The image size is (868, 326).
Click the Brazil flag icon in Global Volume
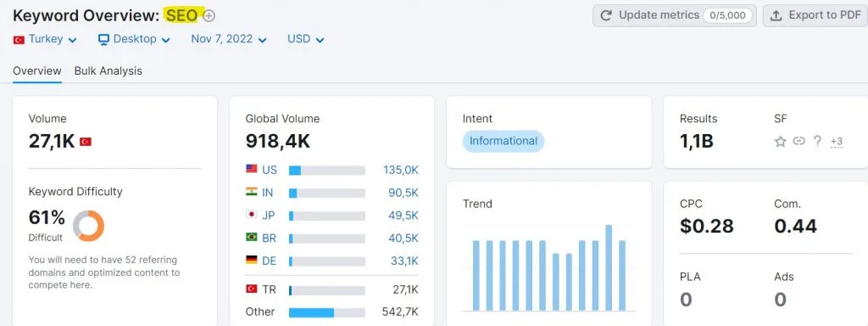[x=251, y=237]
